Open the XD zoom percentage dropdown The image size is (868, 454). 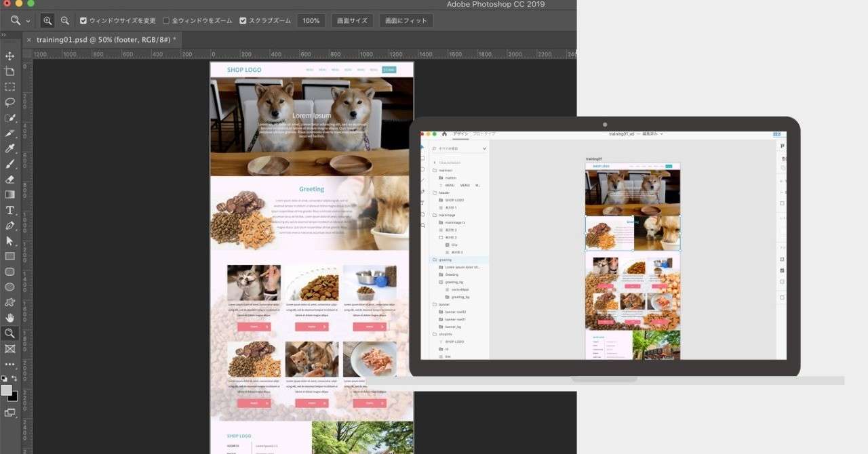pos(776,134)
